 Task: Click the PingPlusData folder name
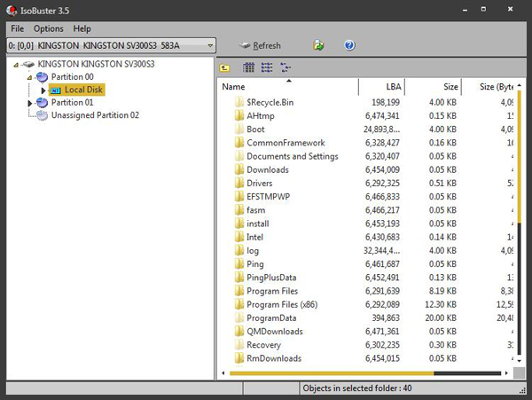point(271,278)
